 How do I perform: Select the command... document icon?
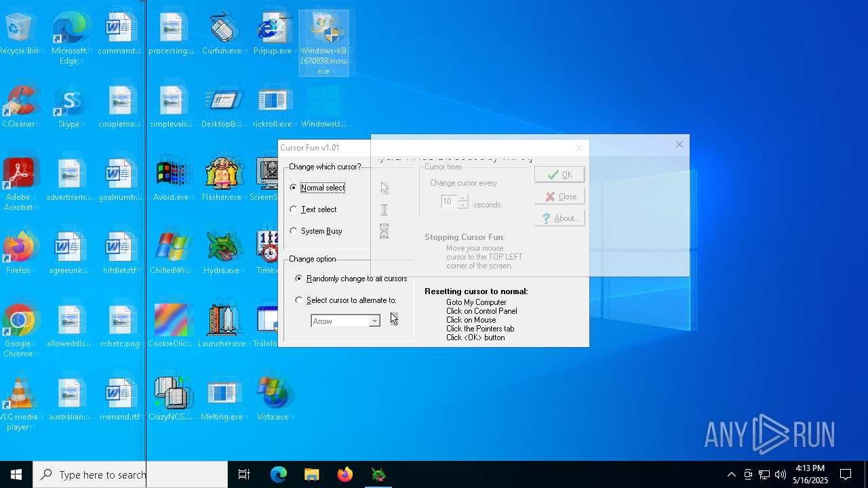120,34
